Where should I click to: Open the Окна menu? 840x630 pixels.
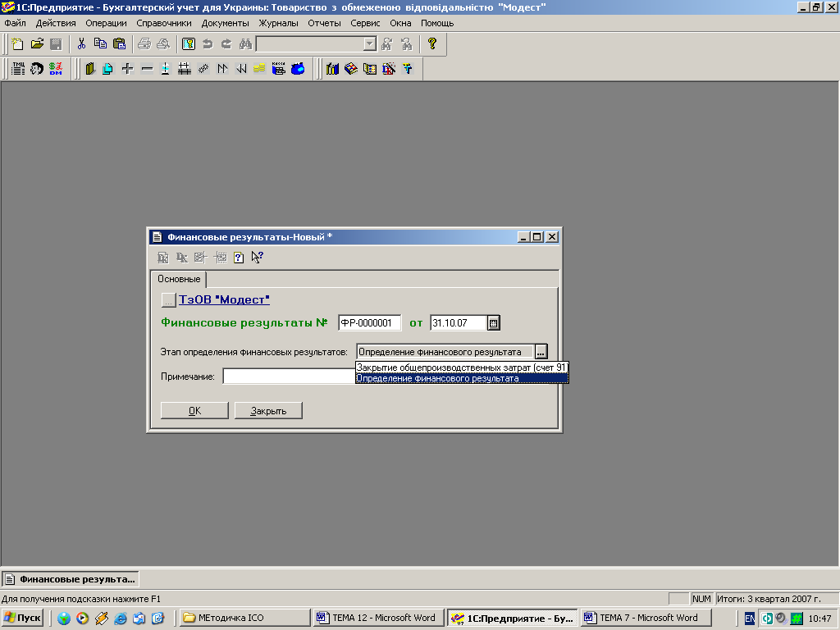(x=400, y=23)
